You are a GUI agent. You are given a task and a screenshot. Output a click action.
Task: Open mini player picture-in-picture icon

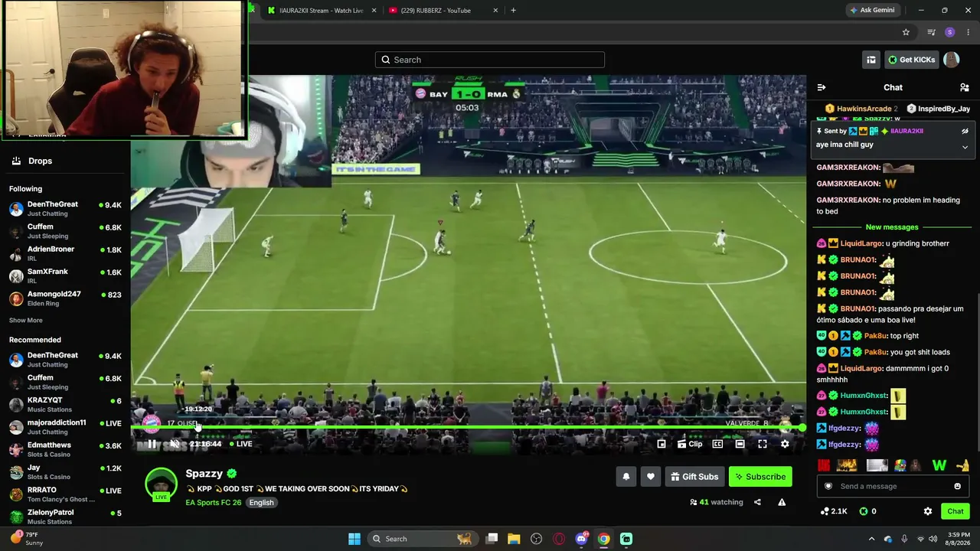(661, 444)
